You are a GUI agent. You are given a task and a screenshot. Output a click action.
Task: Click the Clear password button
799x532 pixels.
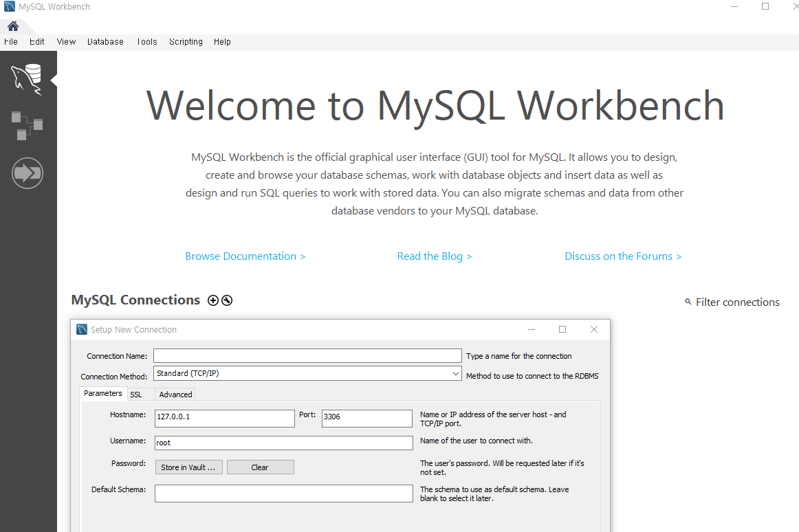pyautogui.click(x=261, y=467)
